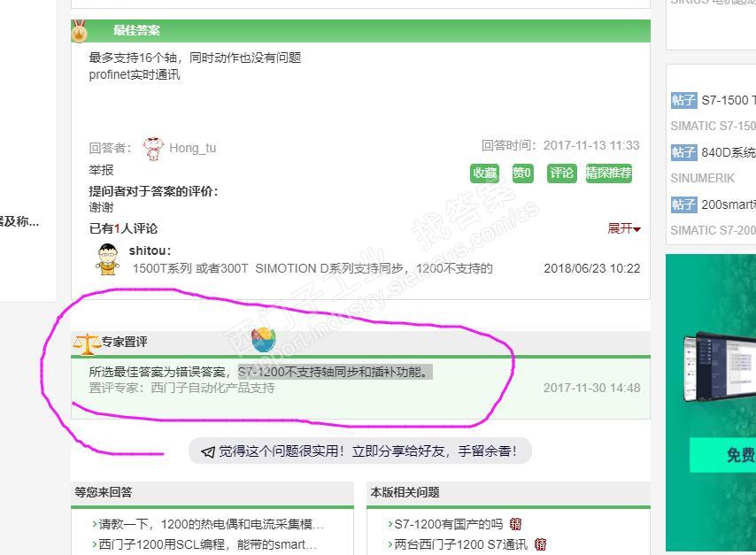Open shitou's commenter avatar

[107, 259]
